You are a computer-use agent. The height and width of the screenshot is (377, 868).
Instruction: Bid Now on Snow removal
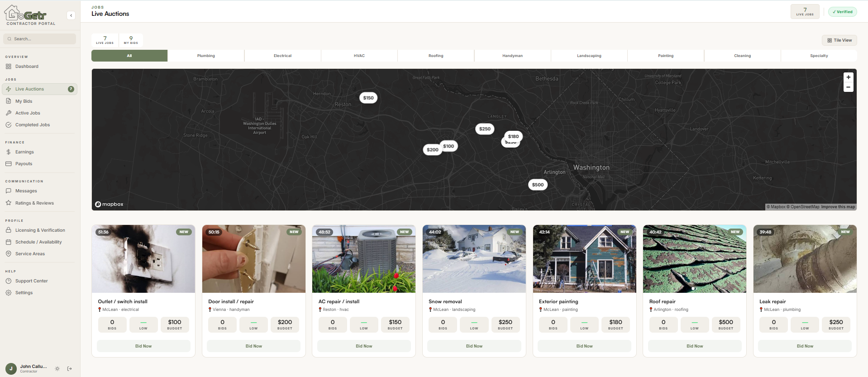pos(474,346)
